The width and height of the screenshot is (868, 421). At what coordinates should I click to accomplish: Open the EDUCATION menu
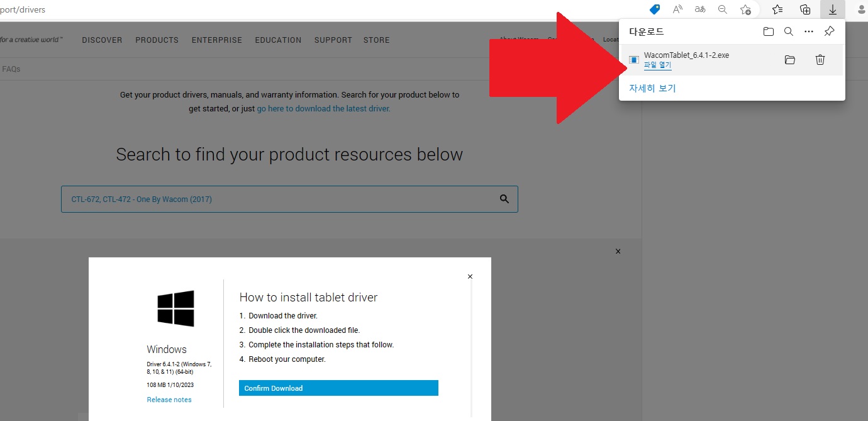278,40
